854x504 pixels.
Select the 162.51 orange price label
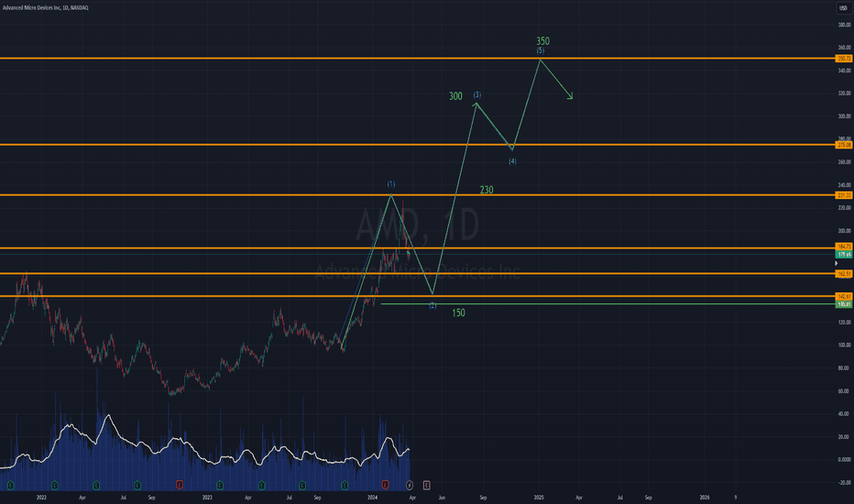844,273
